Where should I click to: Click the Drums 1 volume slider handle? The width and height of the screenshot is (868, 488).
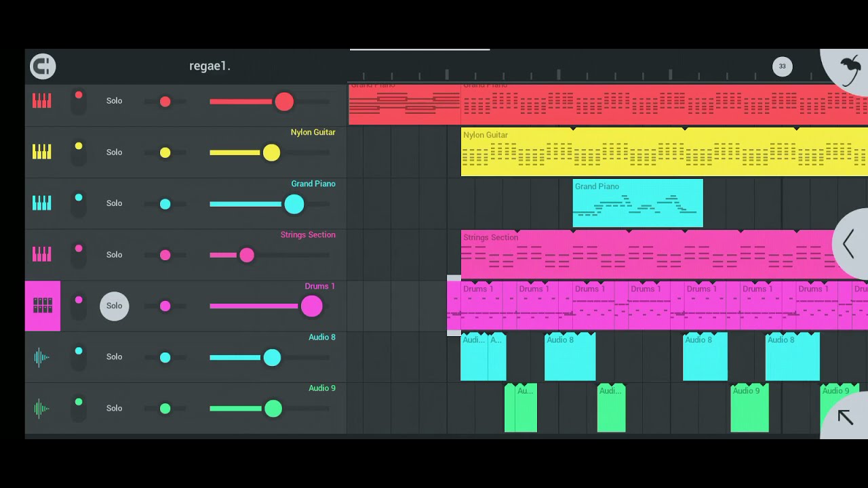point(311,306)
